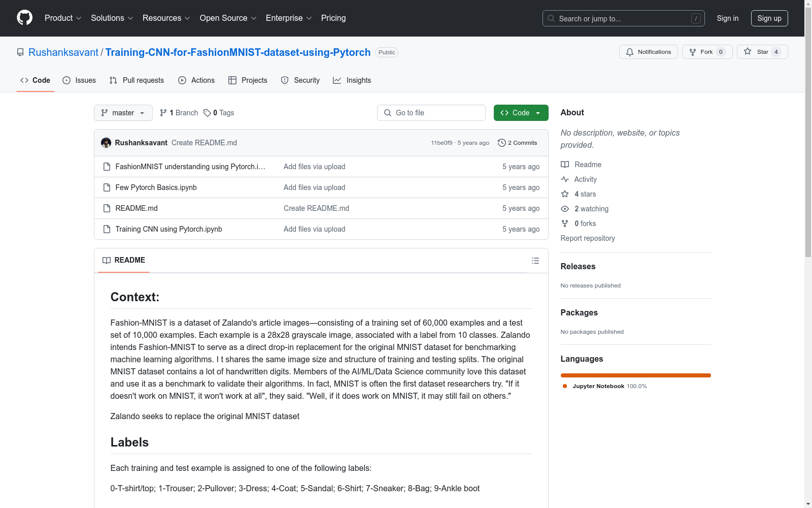Switch to the Projects tab

(x=248, y=80)
